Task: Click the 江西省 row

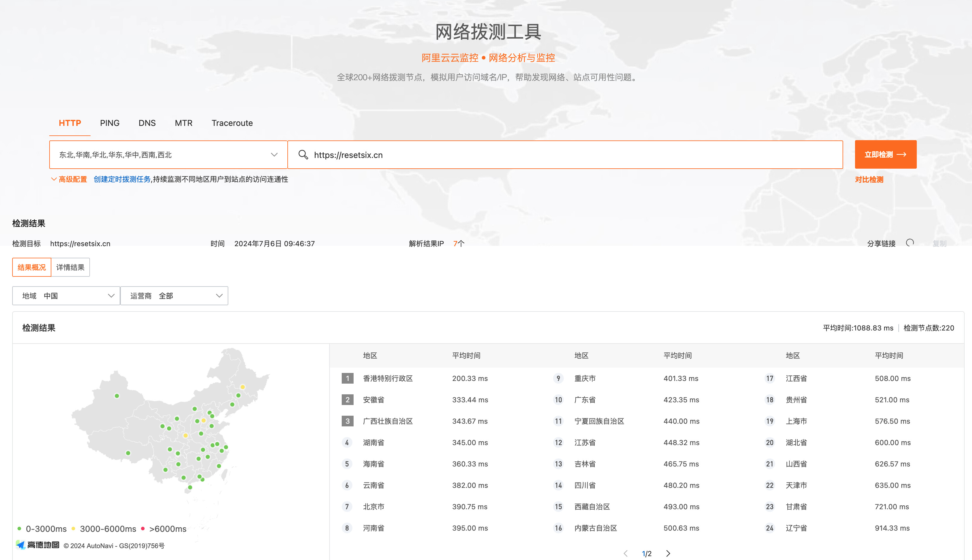Action: click(858, 378)
